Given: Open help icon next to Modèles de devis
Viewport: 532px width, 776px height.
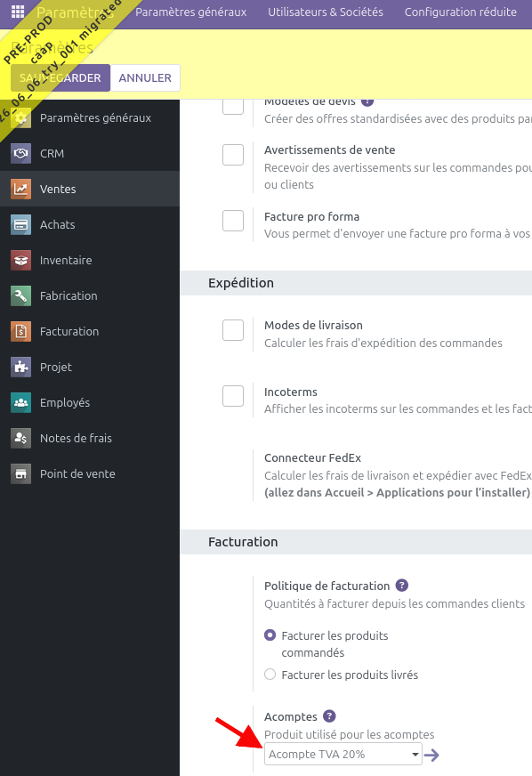Looking at the screenshot, I should point(367,101).
